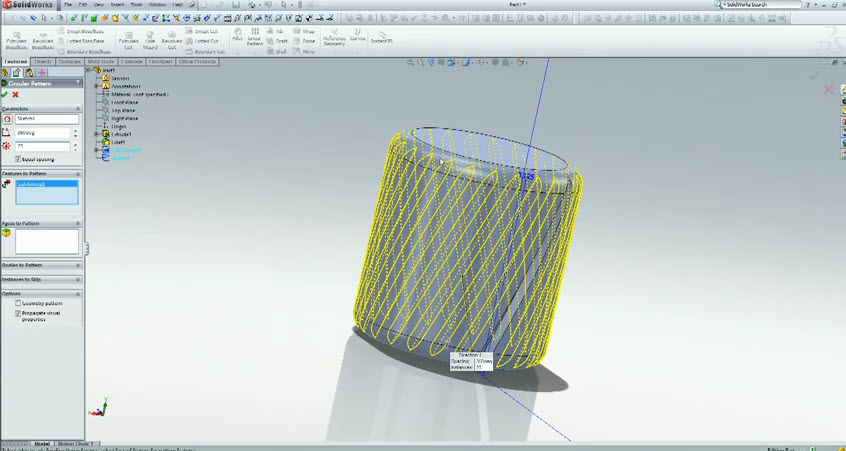The image size is (846, 451).
Task: Click the Revolved Cut tool
Action: (x=172, y=40)
